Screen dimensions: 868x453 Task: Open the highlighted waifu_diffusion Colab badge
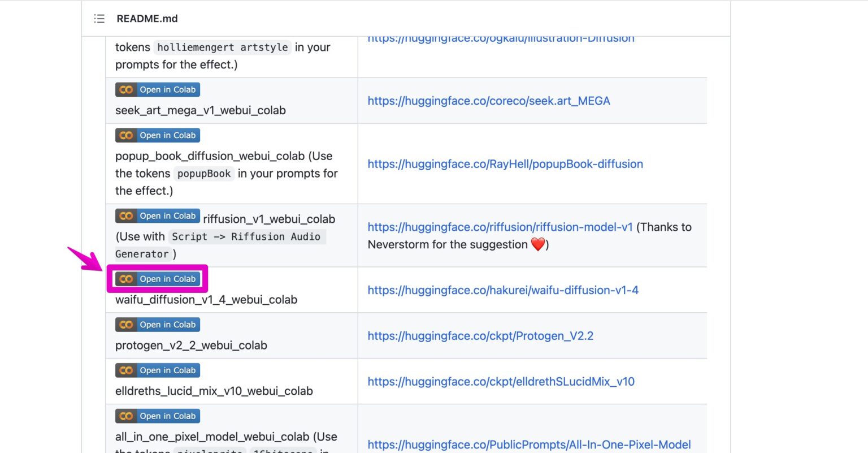pos(157,279)
